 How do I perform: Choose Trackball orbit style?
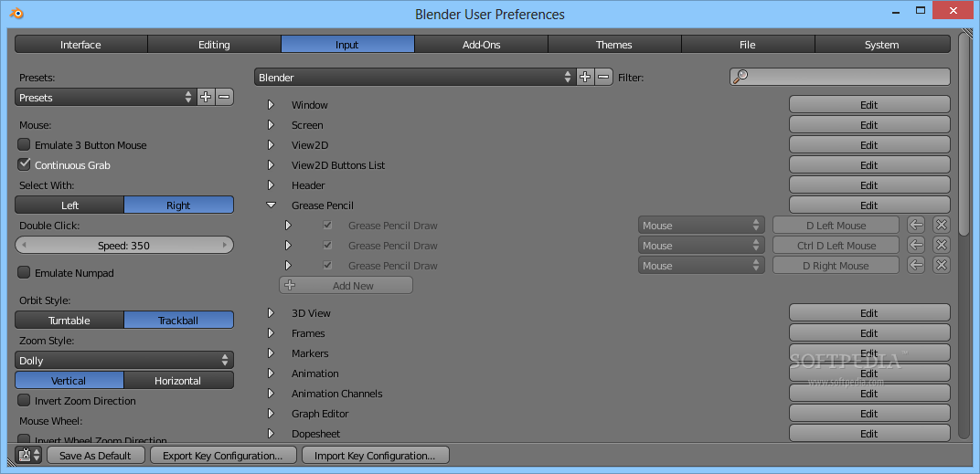click(179, 321)
